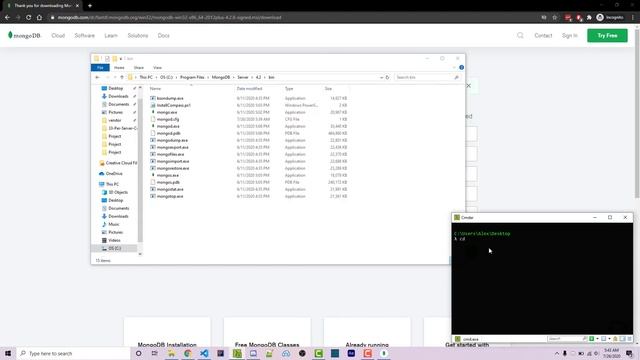The width and height of the screenshot is (640, 360).
Task: Open the browser extensions puzzle icon
Action: (x=589, y=18)
